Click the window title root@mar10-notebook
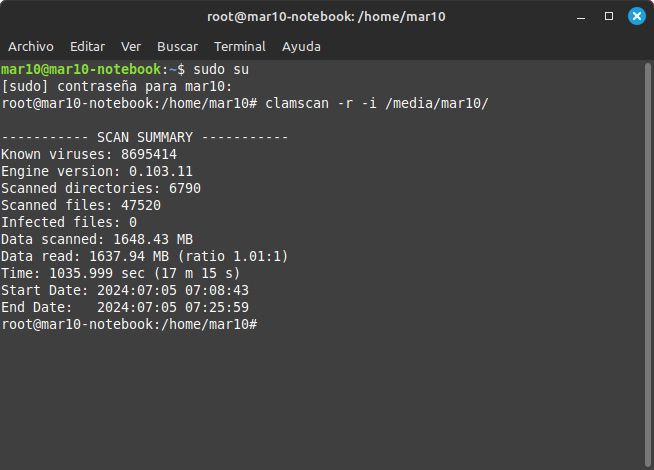 327,16
